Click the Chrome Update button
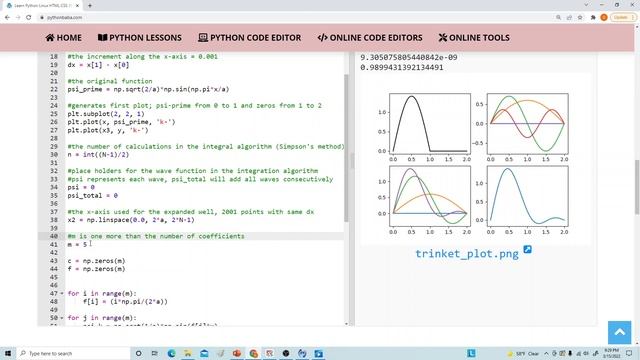 coord(623,18)
